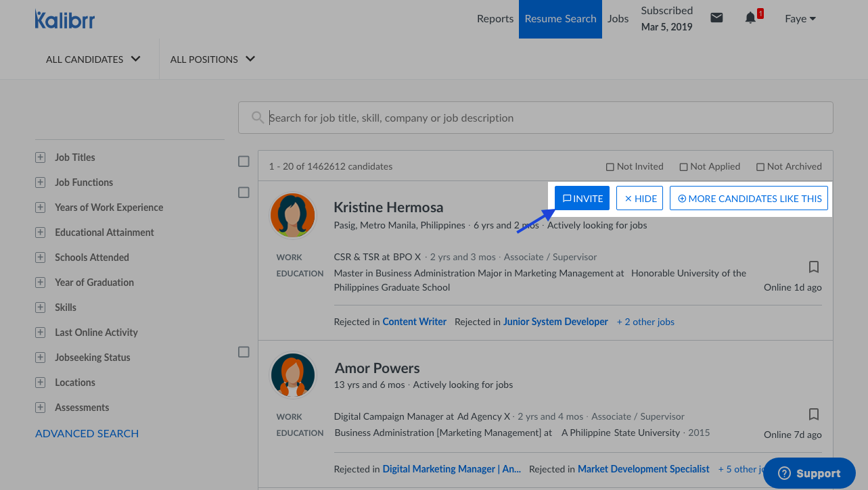The image size is (868, 490).
Task: Switch to the Jobs tab
Action: tap(618, 19)
